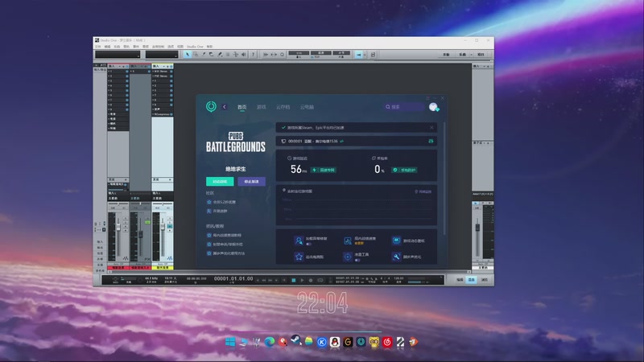Click the return-to-zero button in transport
The height and width of the screenshot is (362, 644).
[284, 280]
